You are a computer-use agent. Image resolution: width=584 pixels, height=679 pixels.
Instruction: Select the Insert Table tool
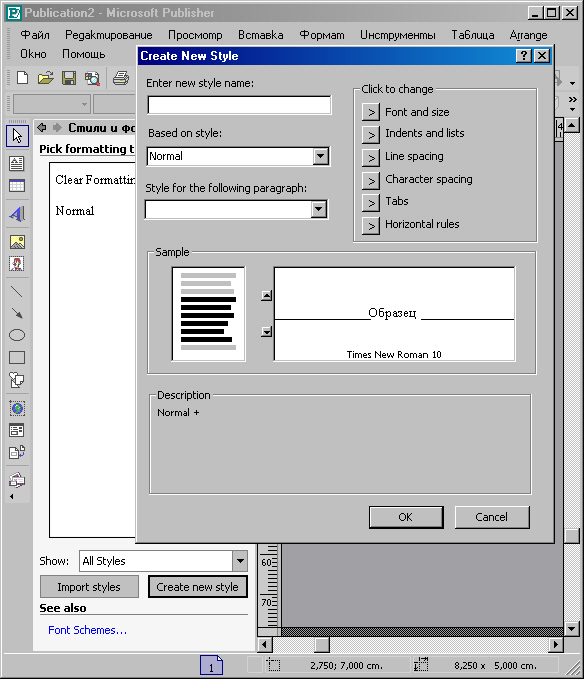pyautogui.click(x=17, y=186)
